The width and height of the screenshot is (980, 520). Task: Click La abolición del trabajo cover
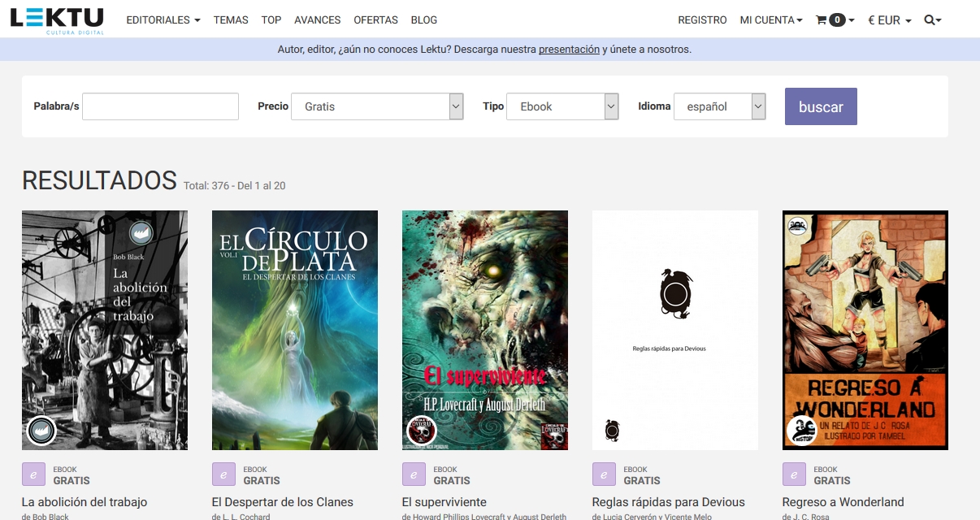point(105,331)
